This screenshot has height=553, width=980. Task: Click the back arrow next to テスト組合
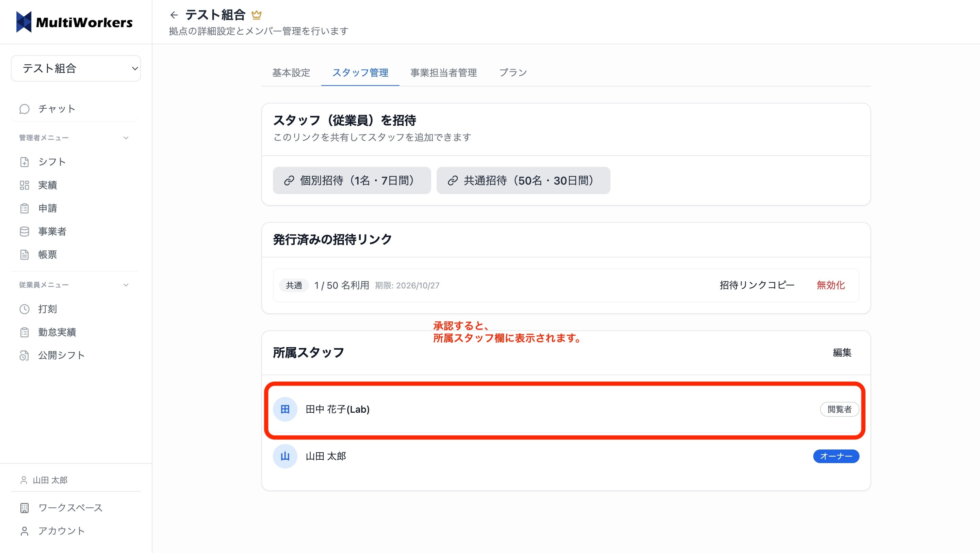coord(174,15)
